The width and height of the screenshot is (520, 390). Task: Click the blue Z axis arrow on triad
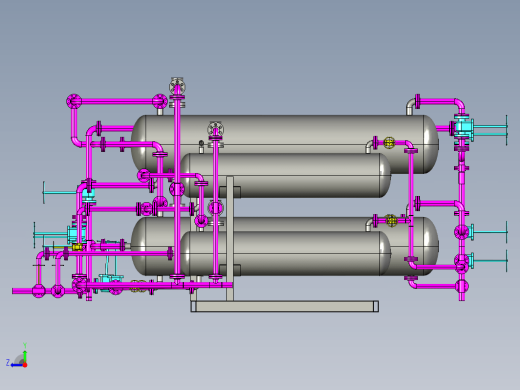tap(16, 365)
